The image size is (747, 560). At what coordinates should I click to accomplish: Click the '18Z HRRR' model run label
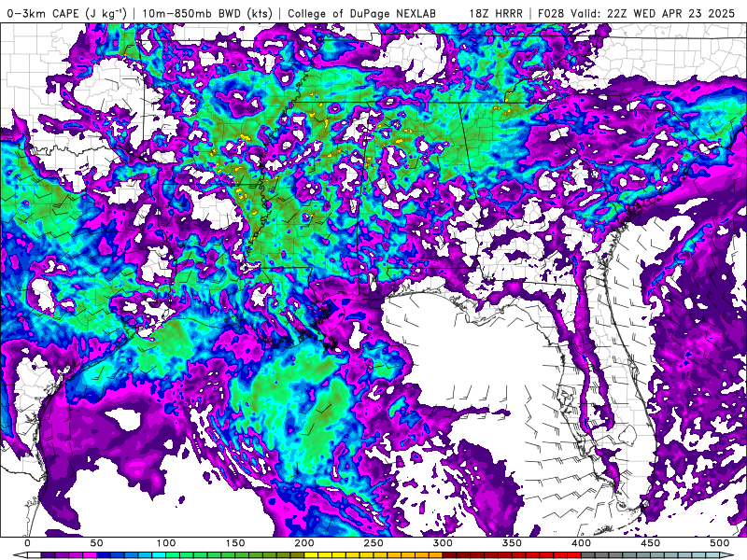[496, 13]
